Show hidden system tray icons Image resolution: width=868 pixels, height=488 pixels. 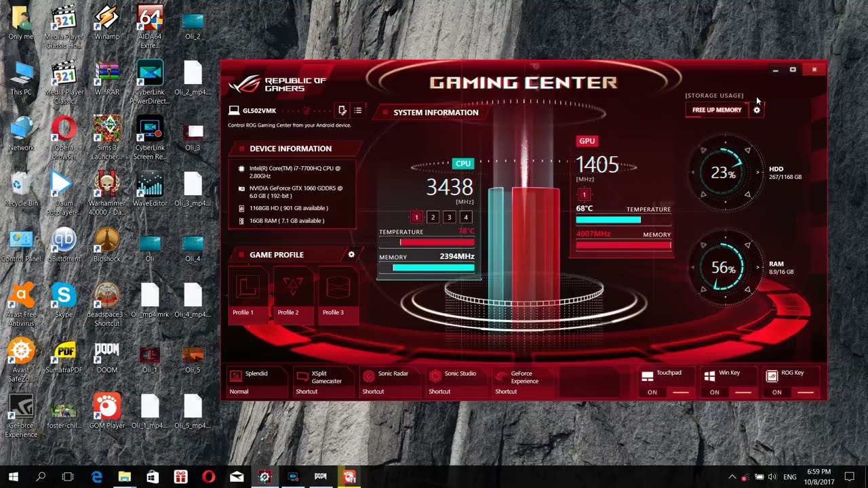coord(732,477)
